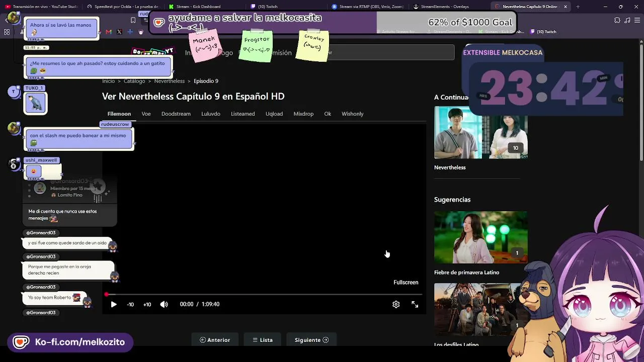
Task: Open the Nevertheless episode 10 thumbnail
Action: (x=480, y=133)
